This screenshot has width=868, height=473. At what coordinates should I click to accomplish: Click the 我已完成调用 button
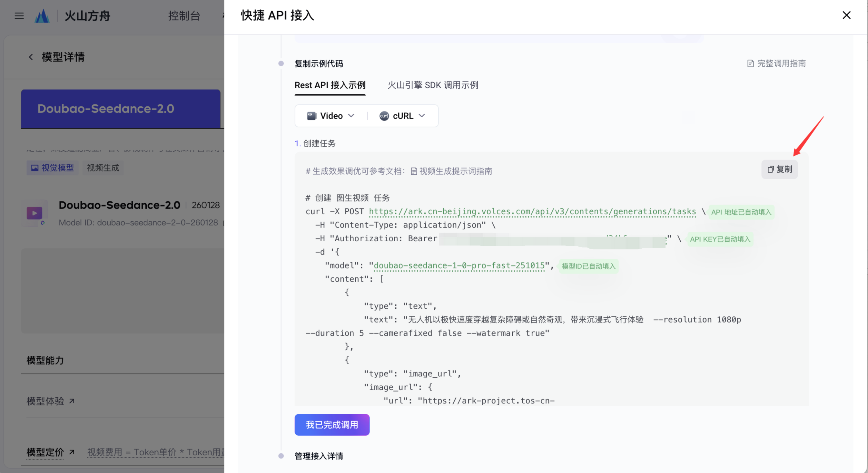pyautogui.click(x=332, y=425)
